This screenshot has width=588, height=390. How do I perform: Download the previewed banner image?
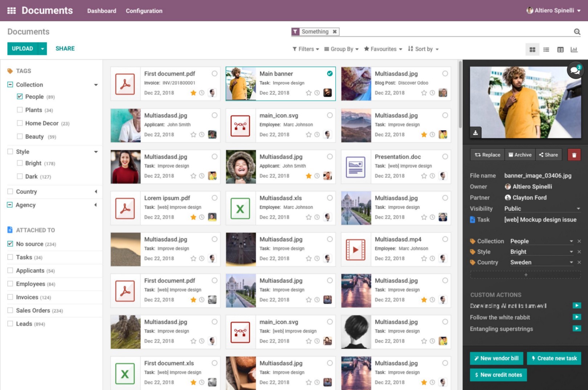click(475, 133)
